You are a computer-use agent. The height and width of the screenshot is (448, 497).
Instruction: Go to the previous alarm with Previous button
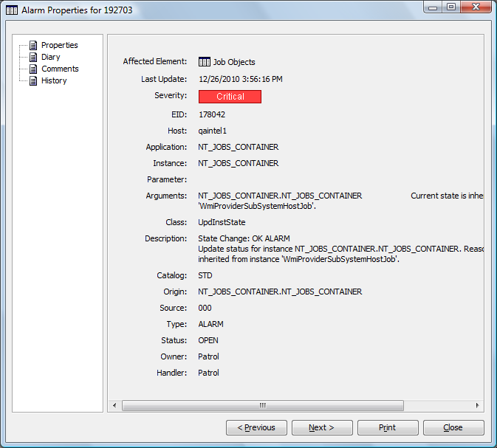[x=256, y=427]
